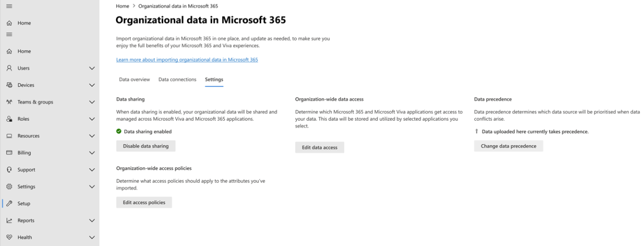This screenshot has width=644, height=246.
Task: Open the Users sidebar label
Action: click(x=24, y=68)
